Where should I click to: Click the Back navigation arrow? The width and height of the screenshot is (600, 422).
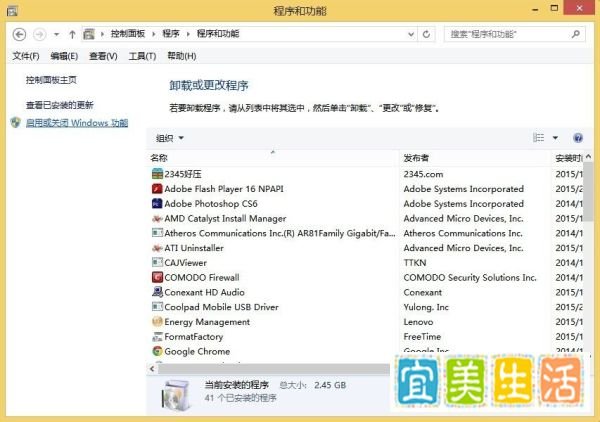[x=20, y=34]
